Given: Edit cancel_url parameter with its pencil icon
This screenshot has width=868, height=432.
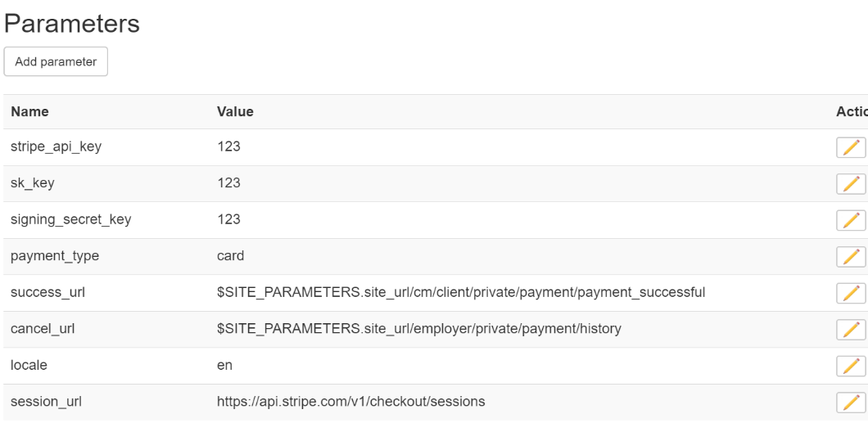Looking at the screenshot, I should click(851, 330).
